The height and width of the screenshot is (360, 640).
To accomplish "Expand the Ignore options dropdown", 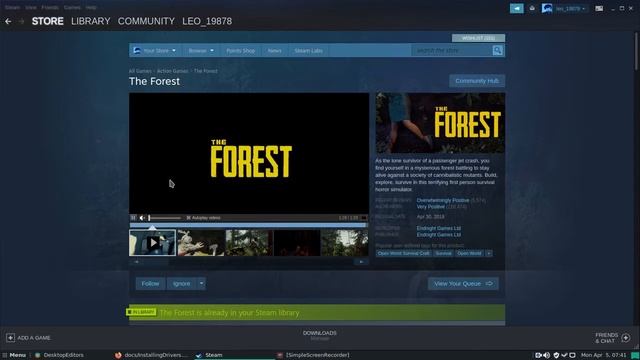I will click(x=202, y=284).
